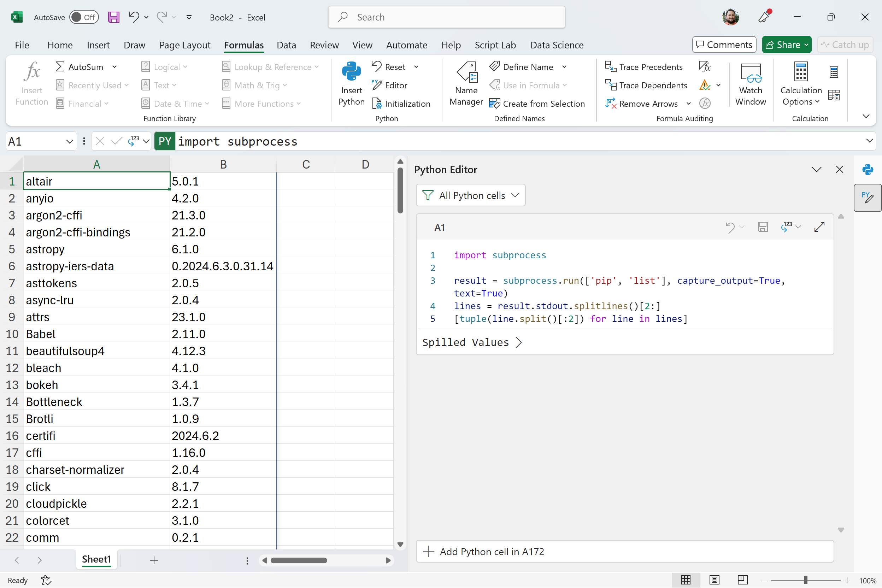Viewport: 882px width, 588px height.
Task: Toggle the AutoSave switch
Action: pos(84,17)
